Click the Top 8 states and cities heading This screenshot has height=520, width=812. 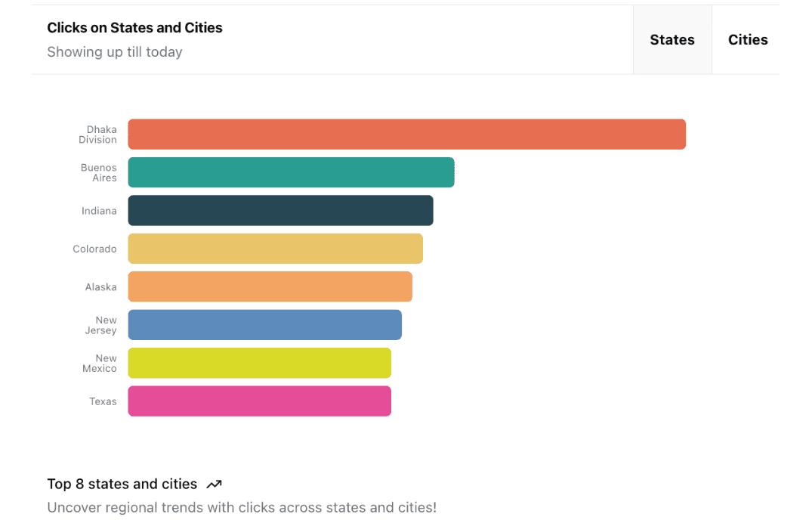[122, 484]
